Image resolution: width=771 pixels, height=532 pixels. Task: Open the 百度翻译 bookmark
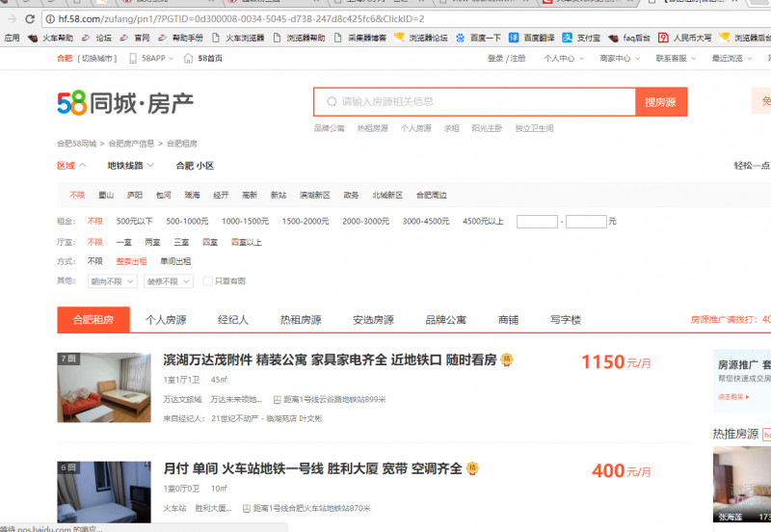pos(532,38)
